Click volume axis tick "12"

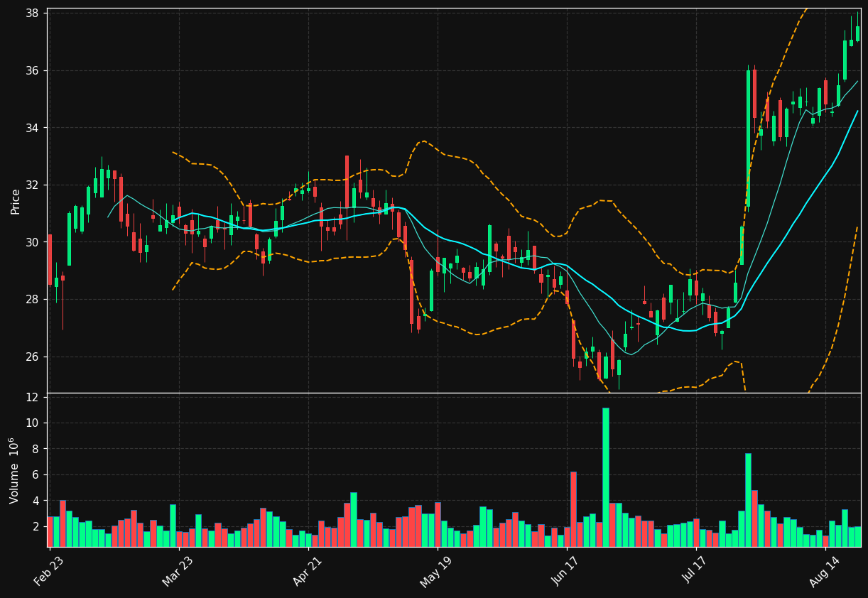(32, 397)
